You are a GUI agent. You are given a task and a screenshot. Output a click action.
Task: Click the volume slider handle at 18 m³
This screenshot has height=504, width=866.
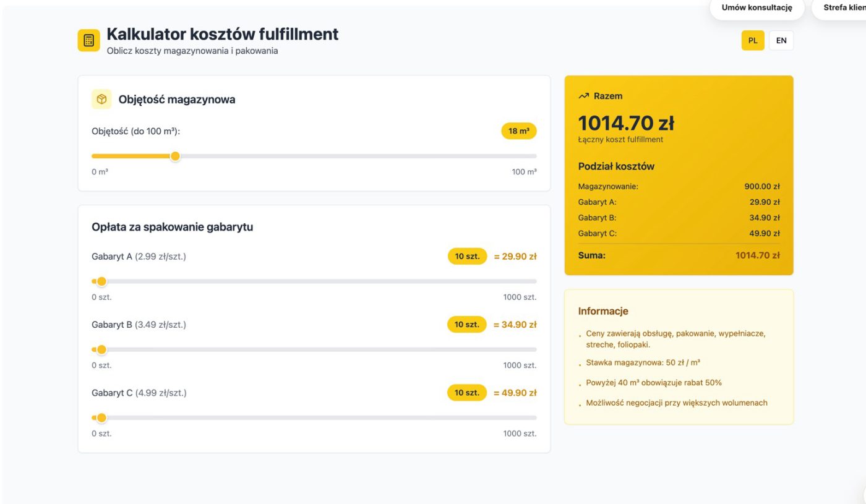(x=175, y=156)
